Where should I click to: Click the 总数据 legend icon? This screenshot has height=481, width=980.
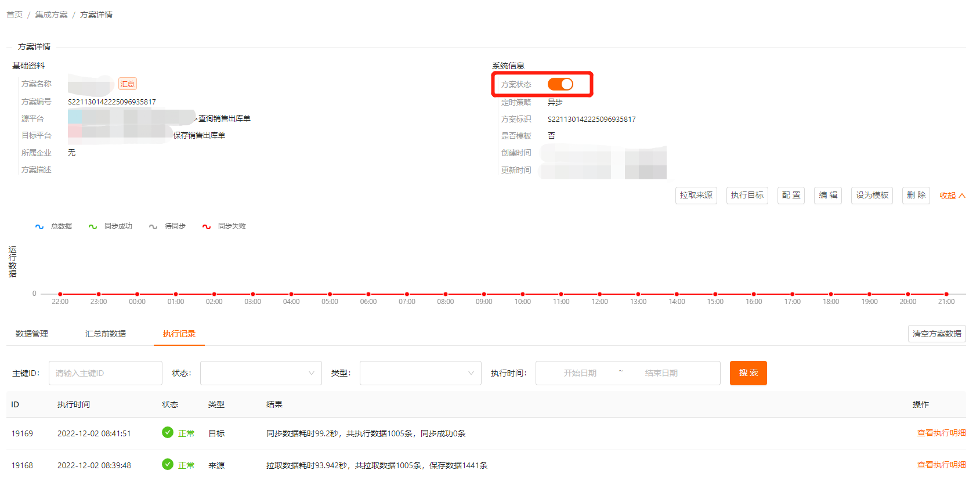tap(39, 227)
